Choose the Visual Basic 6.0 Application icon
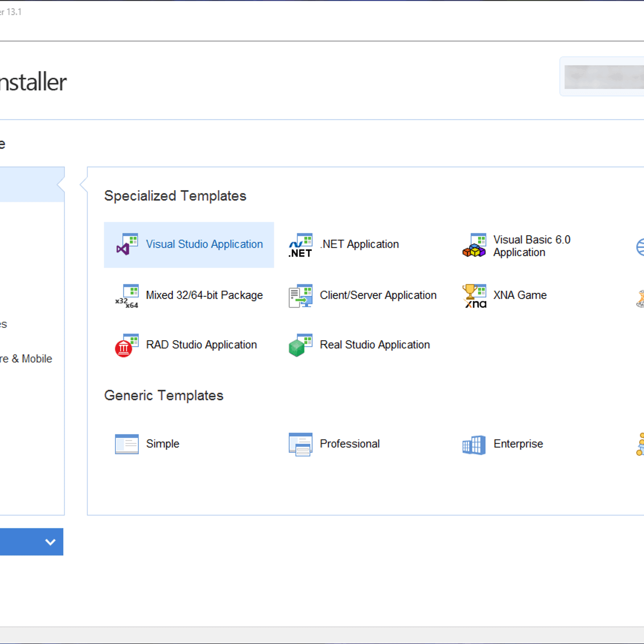The image size is (644, 644). click(474, 245)
